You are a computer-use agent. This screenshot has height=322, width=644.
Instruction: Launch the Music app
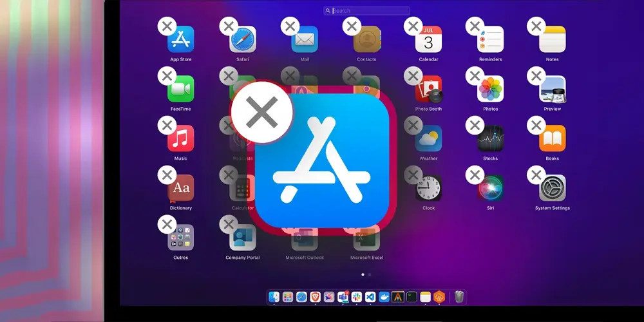pos(181,138)
